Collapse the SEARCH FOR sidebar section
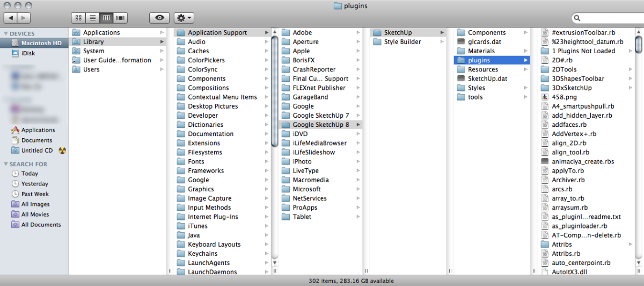The image size is (644, 286). (6, 164)
